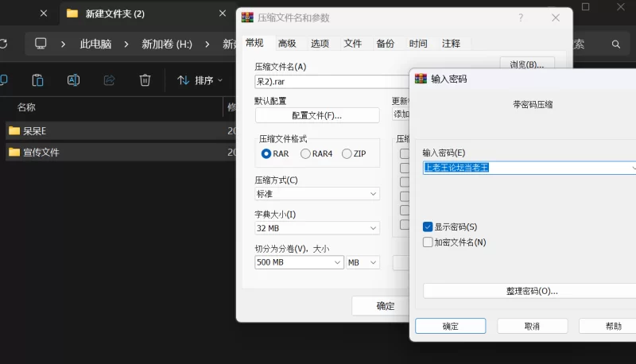Viewport: 636px width, 364px height.
Task: Click the 整理密码(O)... button
Action: pos(532,291)
